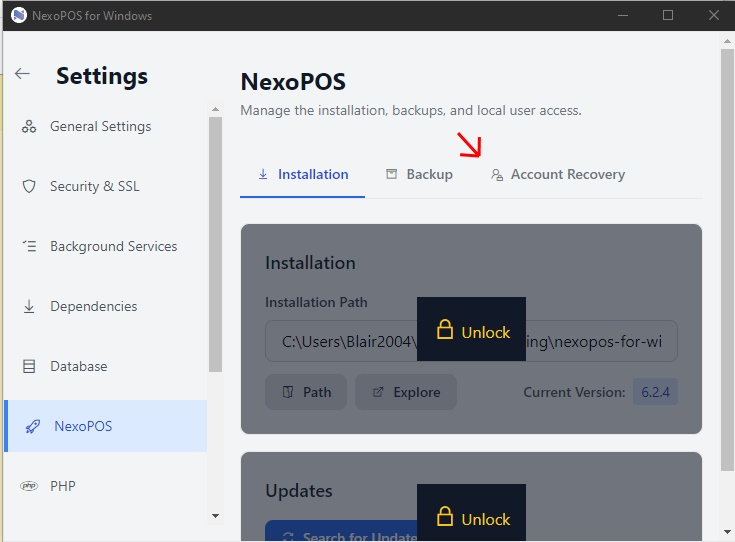735x542 pixels.
Task: Click the sidebar scroll up arrow
Action: [x=216, y=109]
